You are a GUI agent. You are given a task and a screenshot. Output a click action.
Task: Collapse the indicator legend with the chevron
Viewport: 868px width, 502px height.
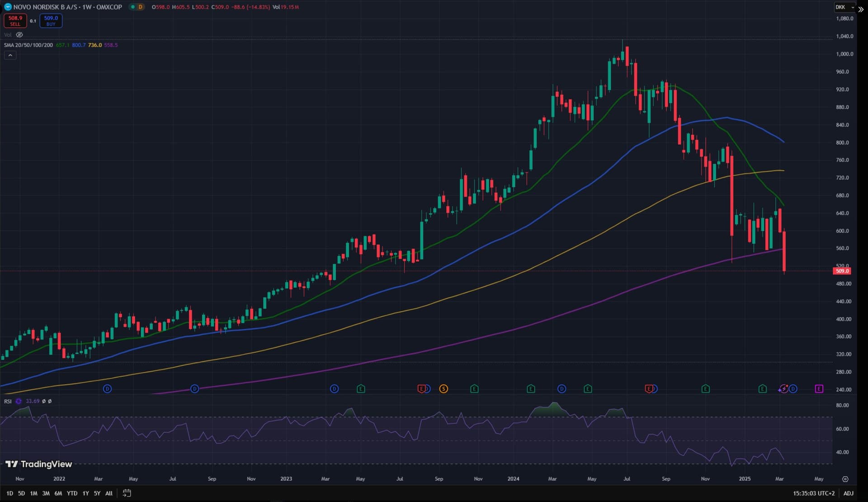tap(10, 55)
